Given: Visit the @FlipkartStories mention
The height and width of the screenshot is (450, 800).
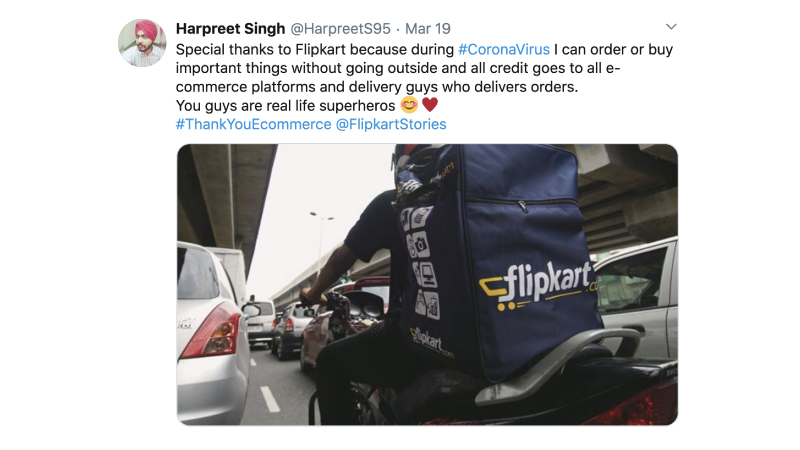Looking at the screenshot, I should 391,124.
